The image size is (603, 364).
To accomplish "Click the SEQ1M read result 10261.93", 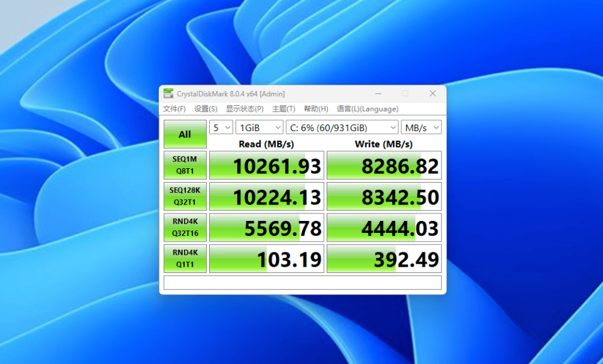I will tap(266, 165).
